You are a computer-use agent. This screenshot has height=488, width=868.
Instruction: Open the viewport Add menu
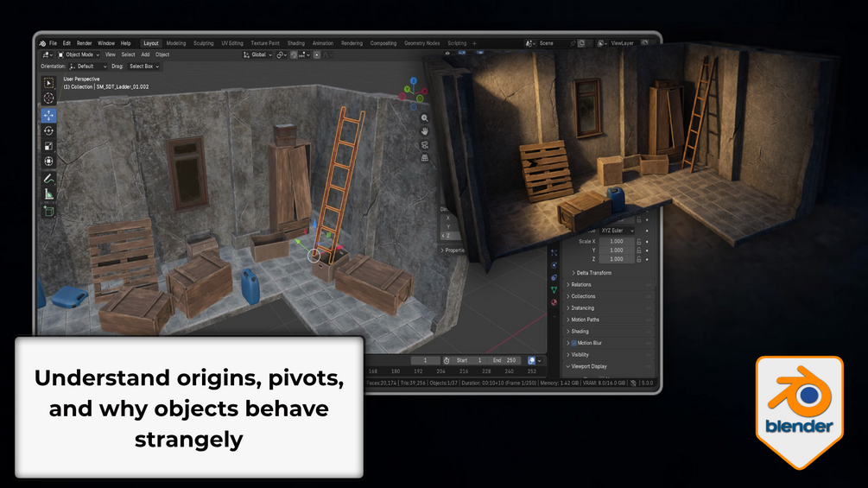[x=145, y=54]
